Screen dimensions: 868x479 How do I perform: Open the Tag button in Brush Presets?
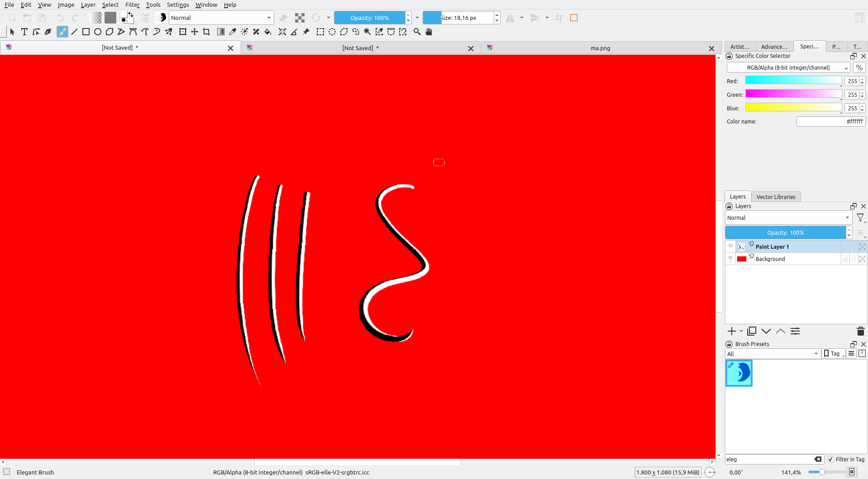833,354
